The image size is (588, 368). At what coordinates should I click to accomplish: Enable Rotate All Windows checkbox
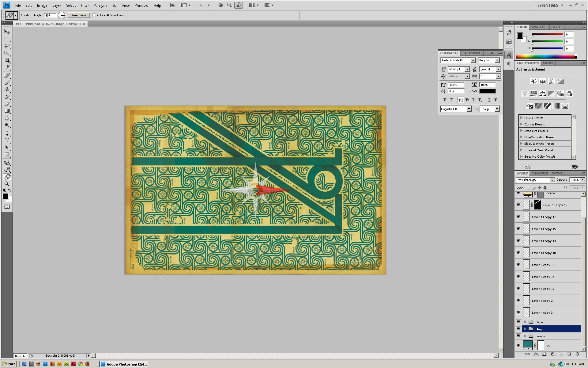pos(94,15)
